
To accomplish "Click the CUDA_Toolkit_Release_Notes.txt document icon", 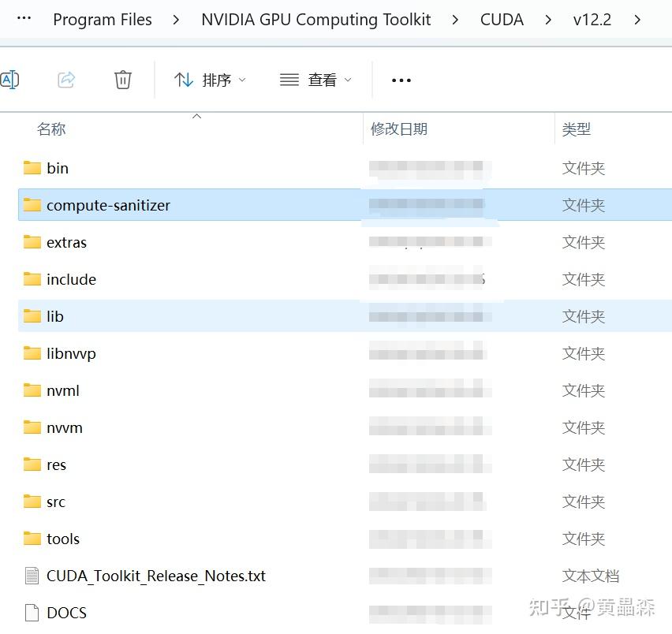I will [x=30, y=576].
